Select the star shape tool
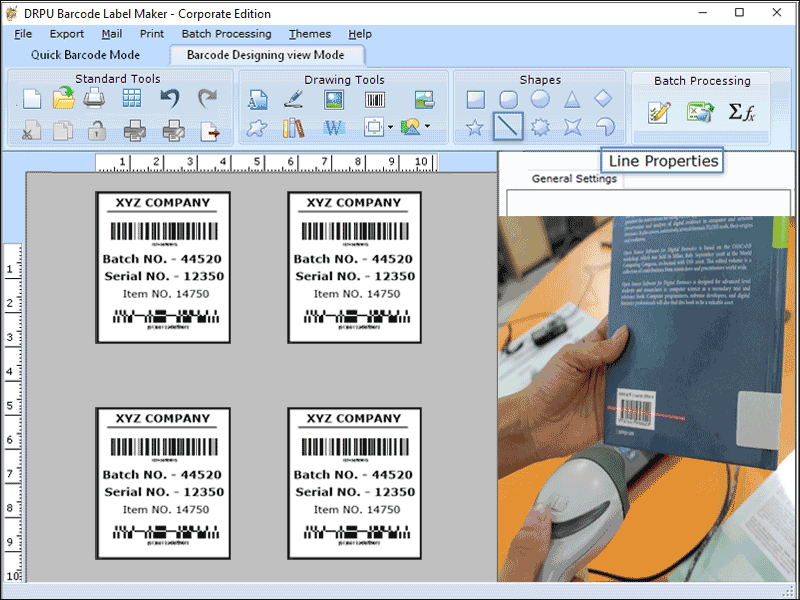This screenshot has width=800, height=600. 475,126
